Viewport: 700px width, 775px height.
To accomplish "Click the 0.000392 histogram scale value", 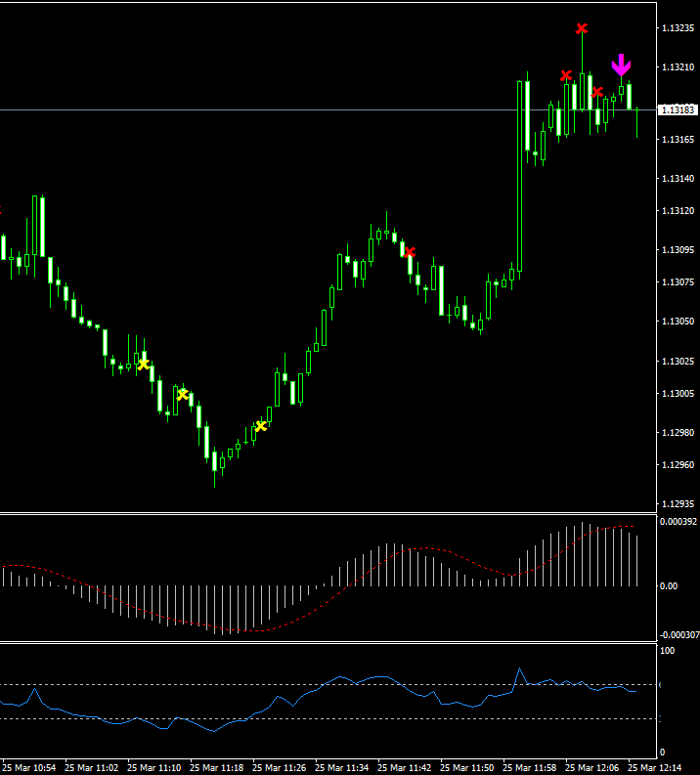I will [677, 522].
